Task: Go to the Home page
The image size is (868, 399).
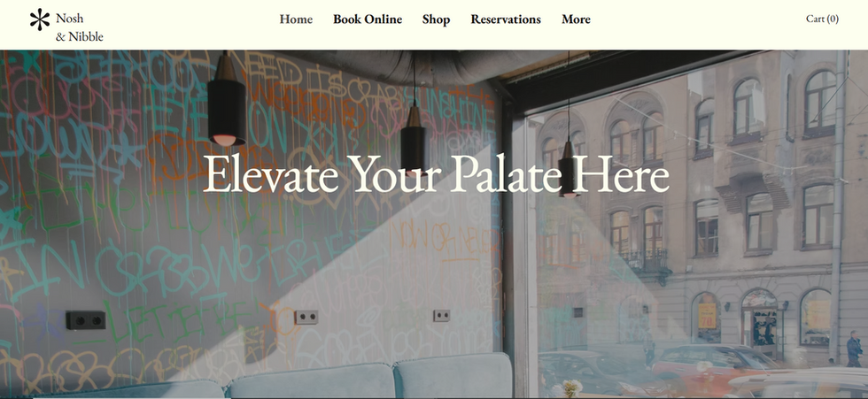Action: 296,19
